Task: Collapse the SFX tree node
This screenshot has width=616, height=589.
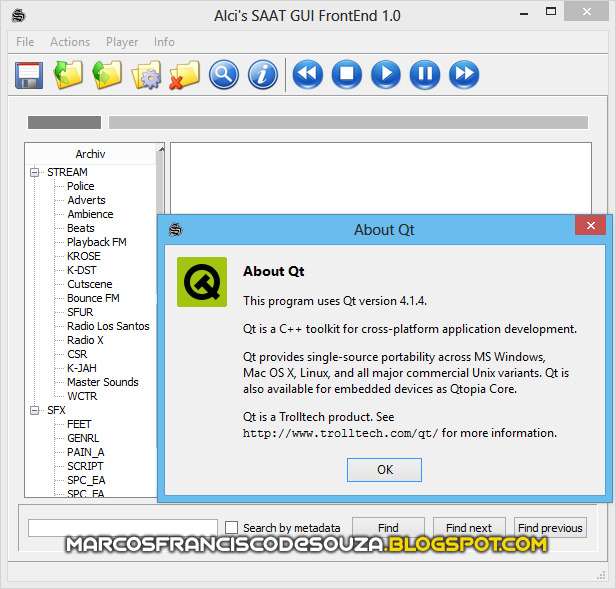Action: coord(35,410)
